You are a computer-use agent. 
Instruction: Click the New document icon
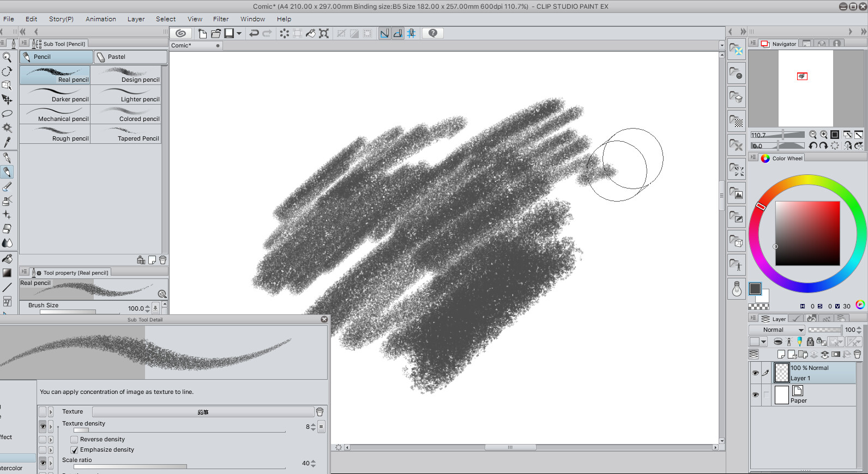tap(202, 33)
